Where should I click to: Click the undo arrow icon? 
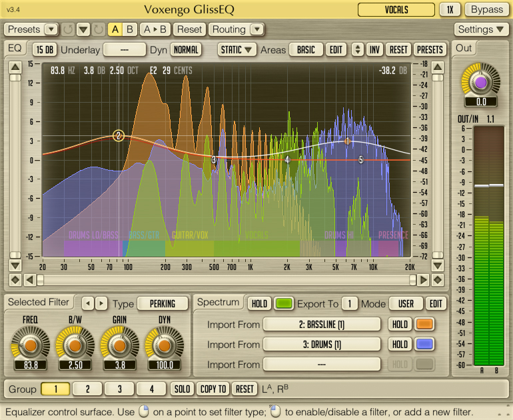pos(68,29)
